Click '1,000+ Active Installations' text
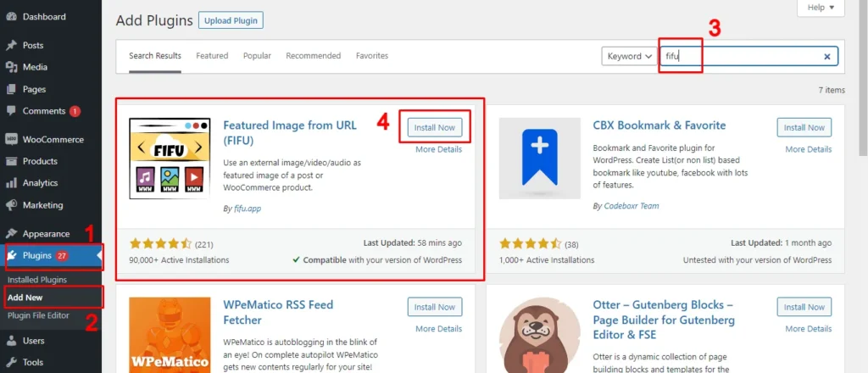This screenshot has height=373, width=868. tap(547, 260)
